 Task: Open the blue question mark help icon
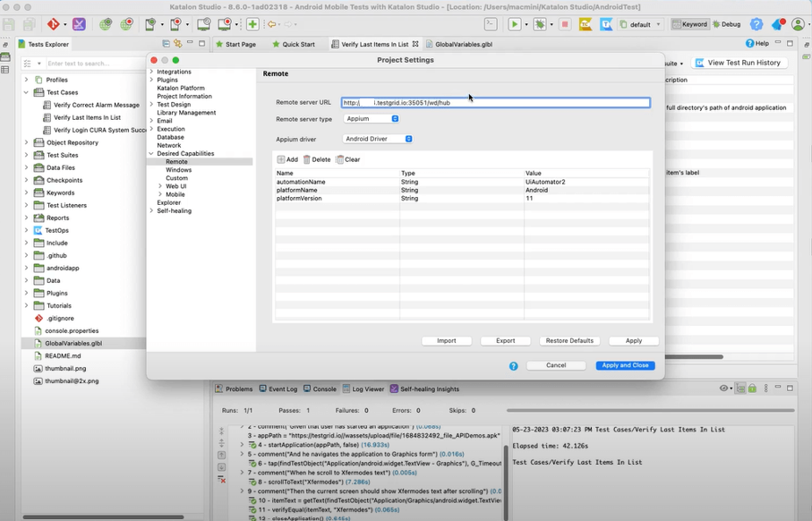point(756,24)
